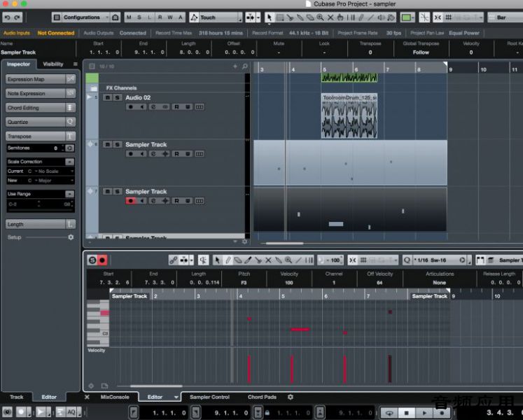
Task: Open track list search magnifier icon
Action: [245, 66]
